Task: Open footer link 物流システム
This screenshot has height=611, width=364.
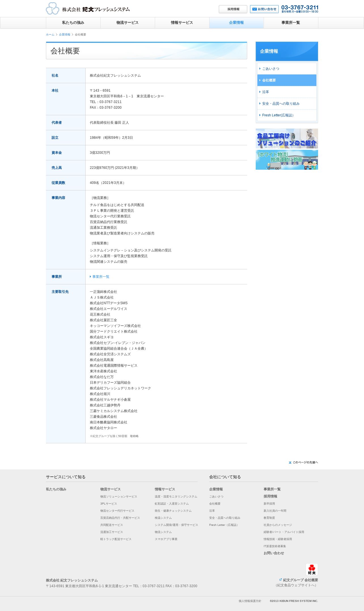Action: (163, 532)
